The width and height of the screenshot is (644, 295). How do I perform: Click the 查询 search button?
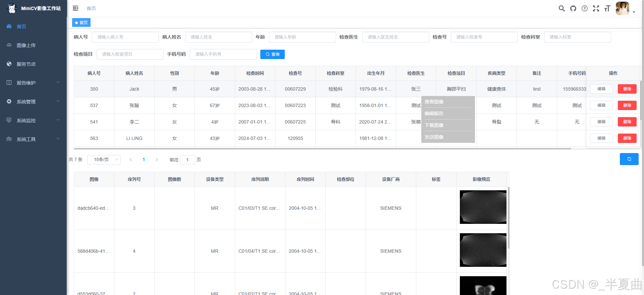click(x=272, y=54)
